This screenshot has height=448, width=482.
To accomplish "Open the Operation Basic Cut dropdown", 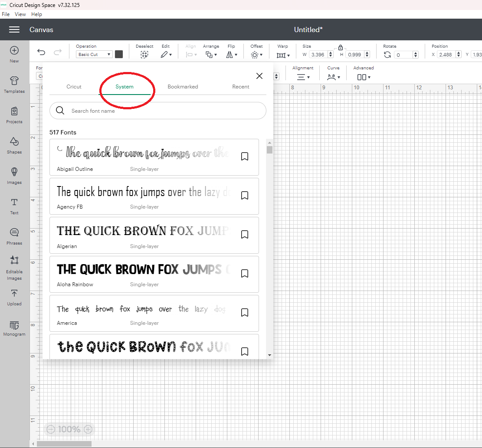I will (94, 54).
